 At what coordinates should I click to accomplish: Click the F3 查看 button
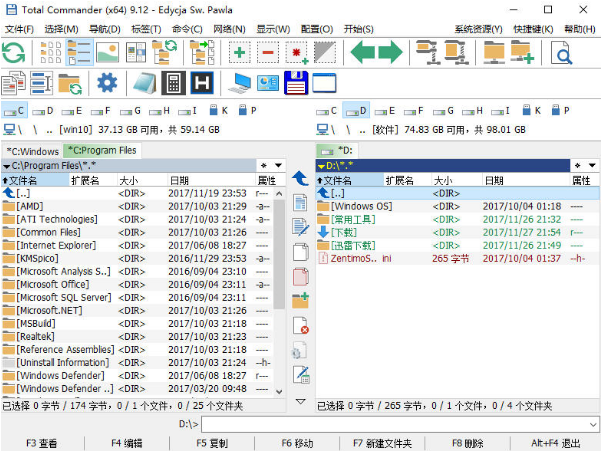pos(42,443)
